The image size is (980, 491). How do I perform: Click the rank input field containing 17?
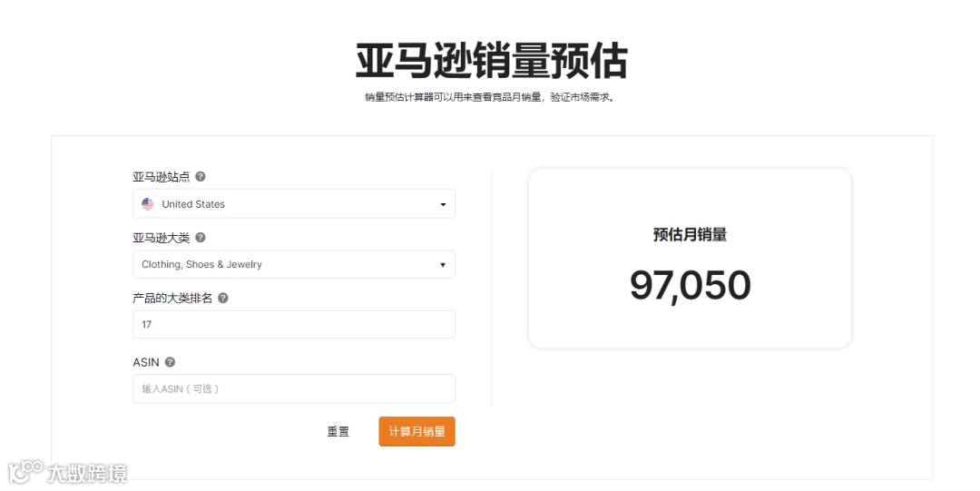294,325
